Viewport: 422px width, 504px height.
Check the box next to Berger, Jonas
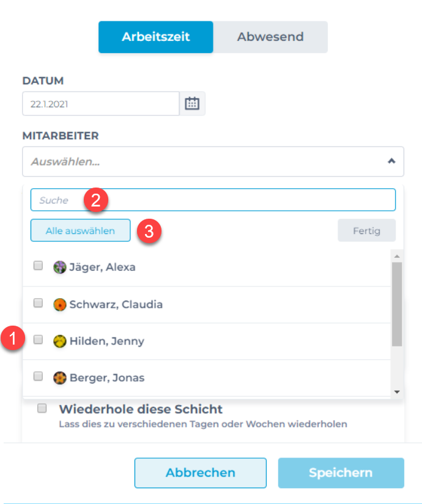(38, 376)
